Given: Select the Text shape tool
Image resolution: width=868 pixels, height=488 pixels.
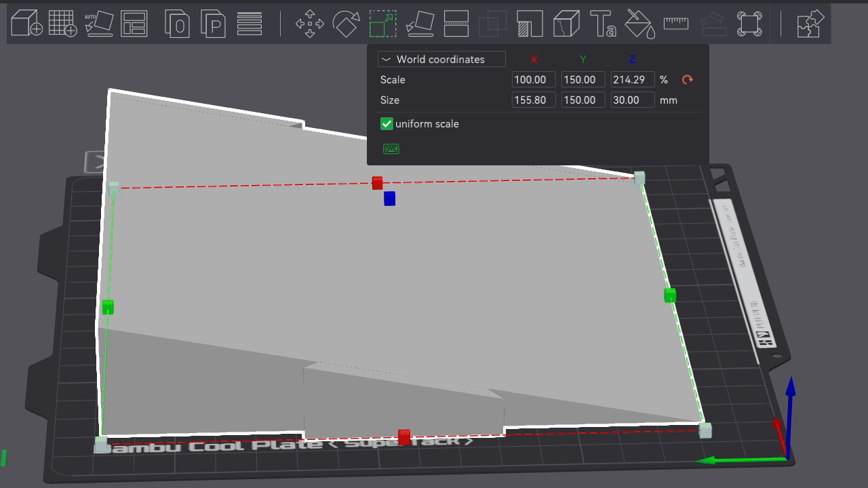Looking at the screenshot, I should pyautogui.click(x=603, y=23).
